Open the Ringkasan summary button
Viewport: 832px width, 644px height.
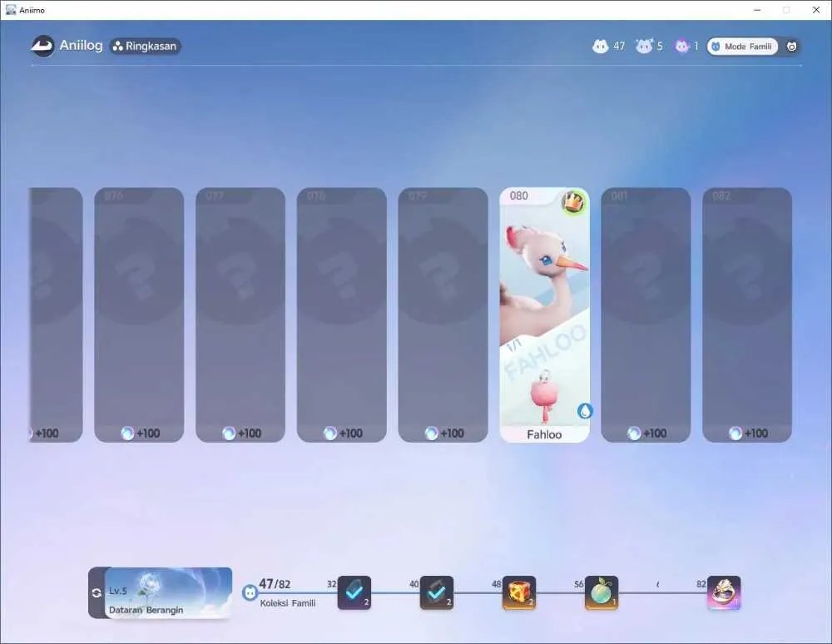point(146,46)
